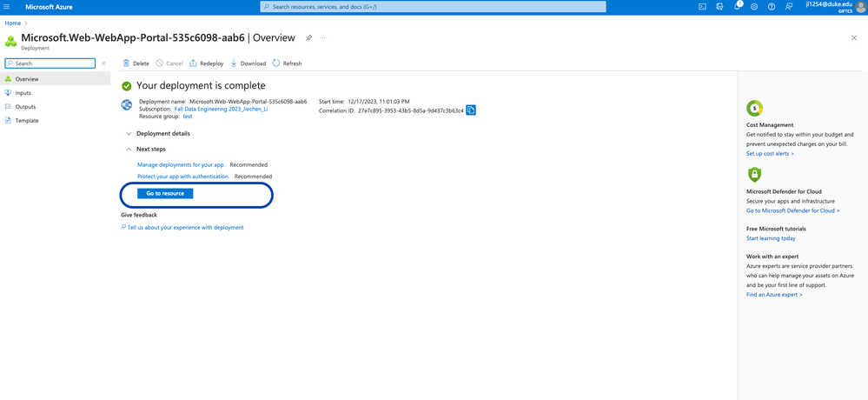Open Manage deployments for your app link
Image resolution: width=868 pixels, height=400 pixels.
tap(181, 164)
